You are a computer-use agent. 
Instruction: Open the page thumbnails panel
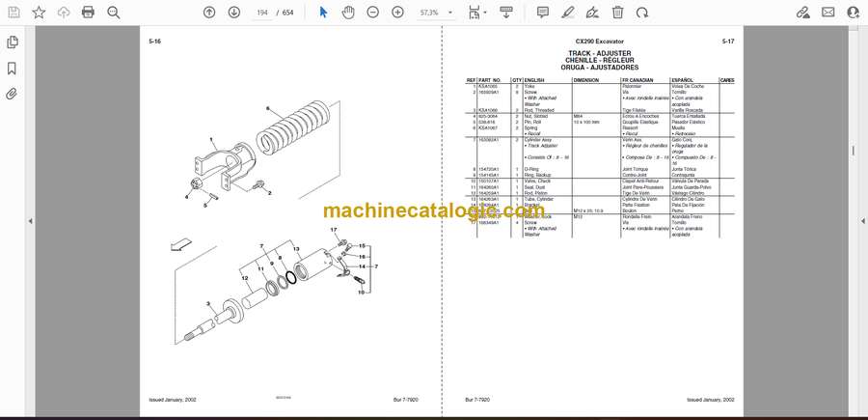pyautogui.click(x=12, y=42)
